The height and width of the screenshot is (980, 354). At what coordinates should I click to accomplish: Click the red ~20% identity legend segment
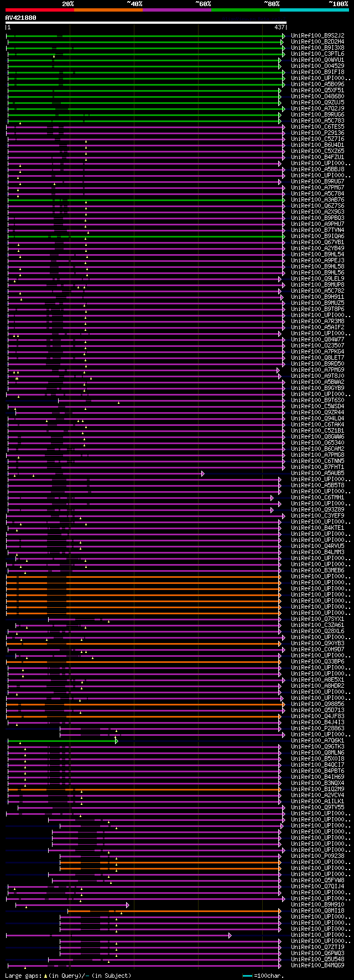40,10
